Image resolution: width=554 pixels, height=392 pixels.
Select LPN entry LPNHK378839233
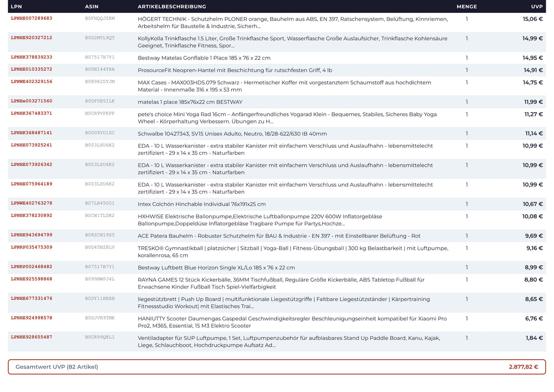[31, 57]
